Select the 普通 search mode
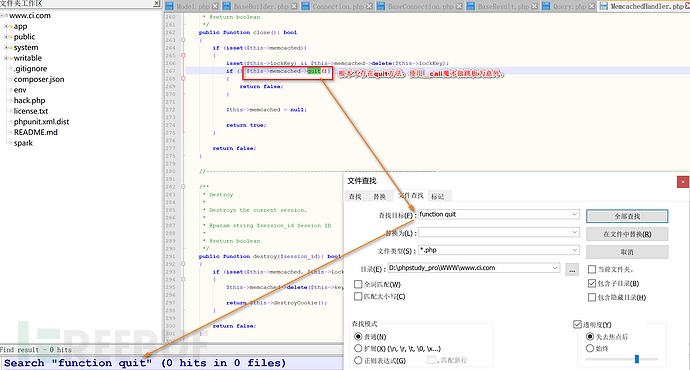690x370 pixels. (x=358, y=337)
